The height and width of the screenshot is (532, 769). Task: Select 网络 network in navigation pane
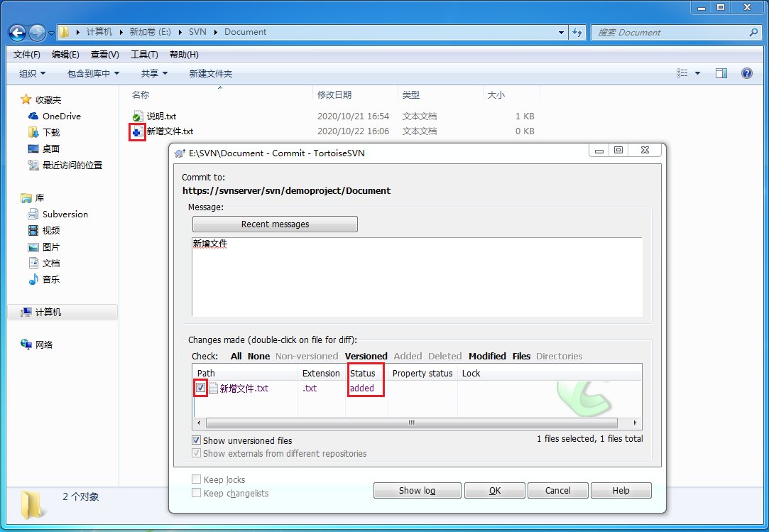coord(37,344)
